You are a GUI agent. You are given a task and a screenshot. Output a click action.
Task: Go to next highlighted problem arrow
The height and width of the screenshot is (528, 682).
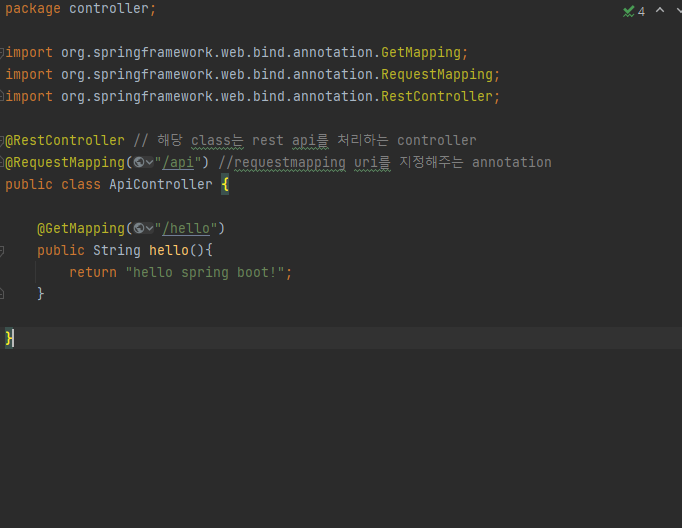pyautogui.click(x=677, y=10)
